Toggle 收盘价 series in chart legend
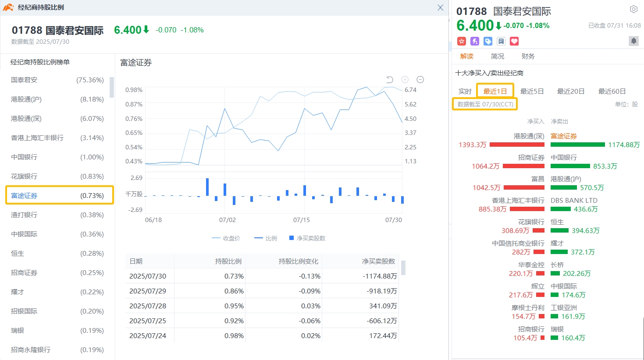The width and height of the screenshot is (644, 360). point(226,238)
